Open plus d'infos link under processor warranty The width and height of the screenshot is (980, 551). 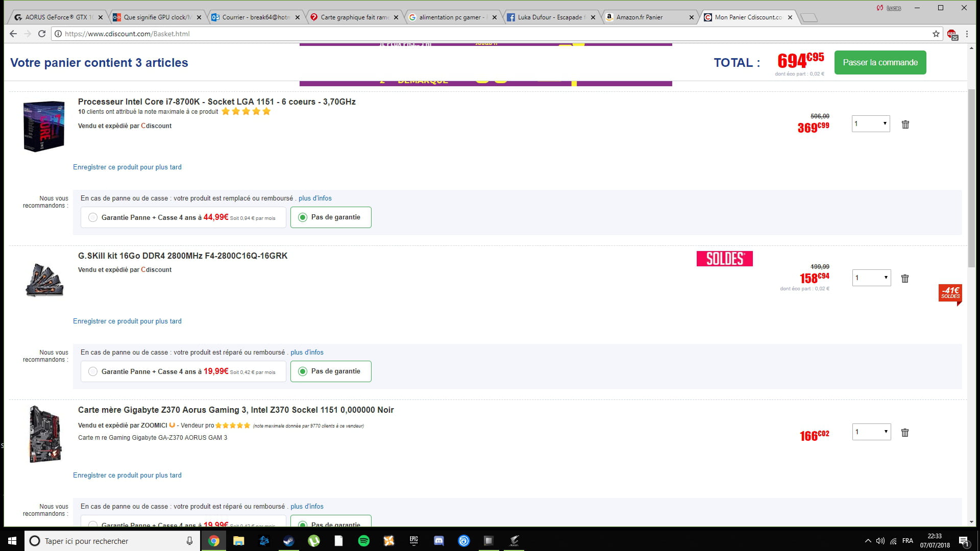point(315,198)
